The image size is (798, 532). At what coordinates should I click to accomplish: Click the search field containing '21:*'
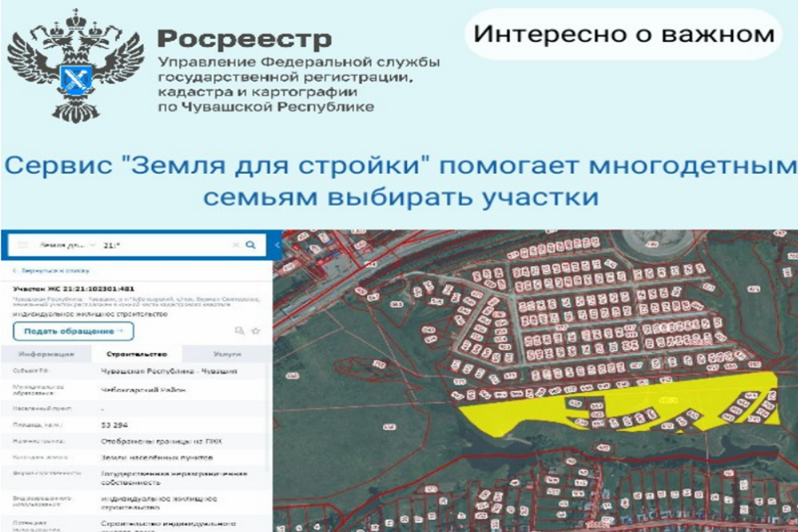point(166,245)
